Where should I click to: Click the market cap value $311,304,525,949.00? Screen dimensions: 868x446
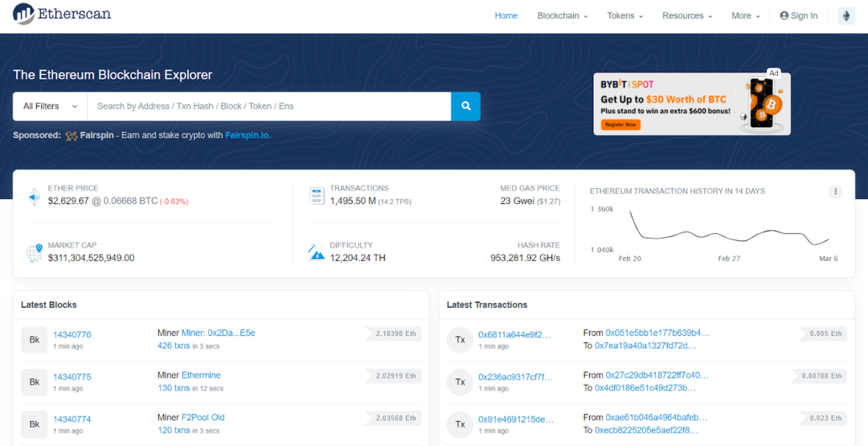click(x=92, y=258)
